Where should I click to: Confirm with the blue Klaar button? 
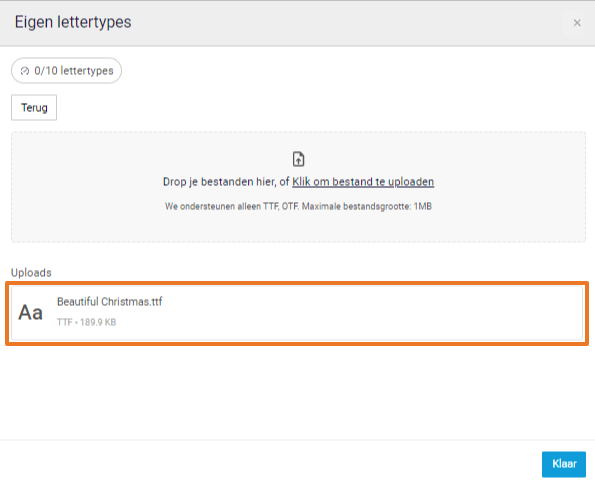coord(564,464)
